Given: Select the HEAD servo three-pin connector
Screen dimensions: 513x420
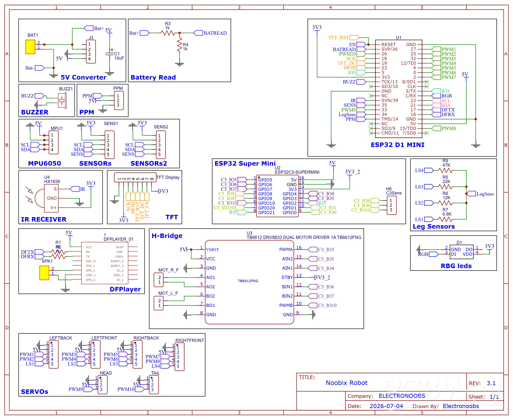Looking at the screenshot, I should tap(102, 385).
